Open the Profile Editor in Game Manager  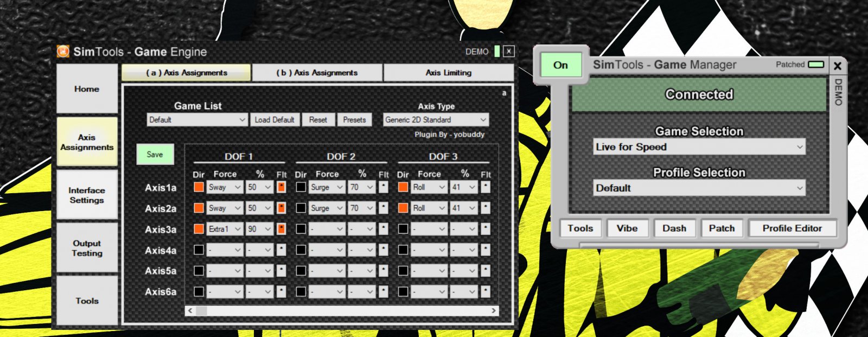[792, 228]
